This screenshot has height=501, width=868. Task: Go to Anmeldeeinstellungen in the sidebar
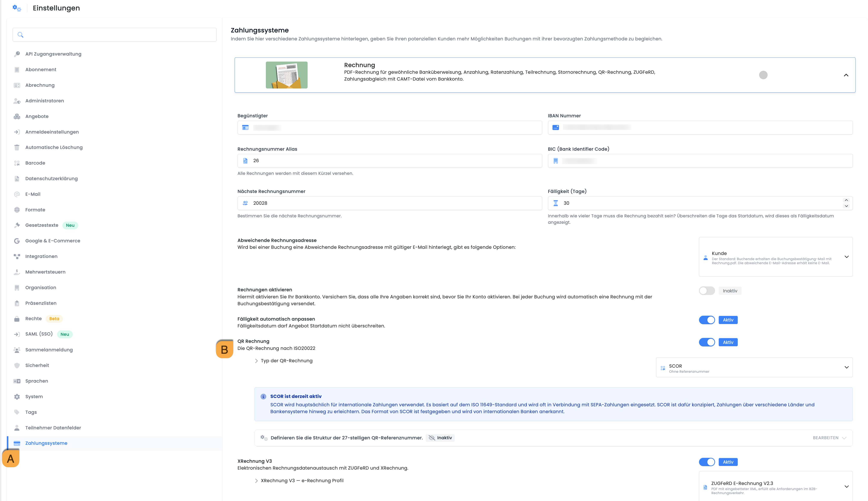coord(52,132)
